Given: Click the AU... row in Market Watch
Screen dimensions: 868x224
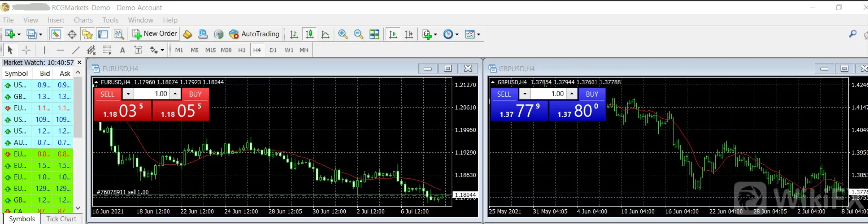Looking at the screenshot, I should (x=38, y=142).
